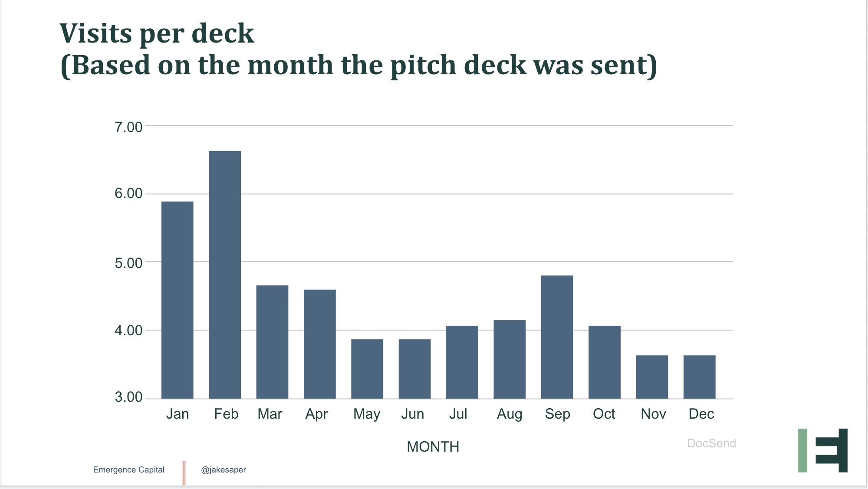Click the Emergence Capital logo icon
The width and height of the screenshot is (868, 489).
pos(823,450)
